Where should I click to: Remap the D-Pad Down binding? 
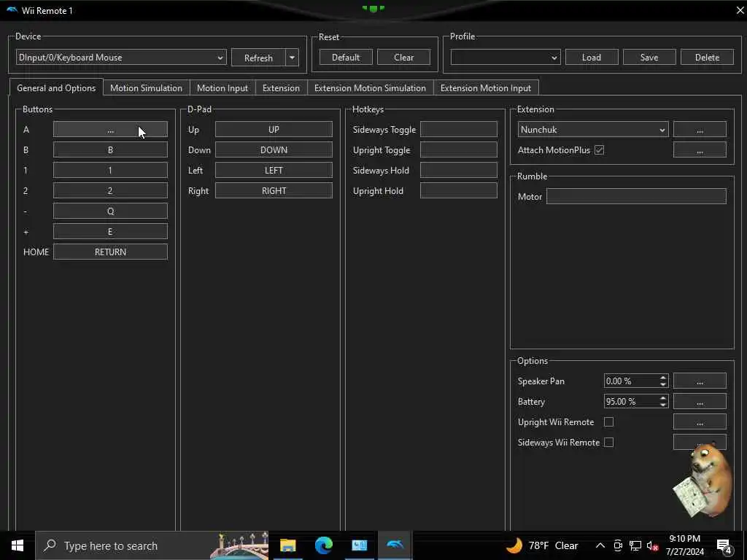[274, 150]
